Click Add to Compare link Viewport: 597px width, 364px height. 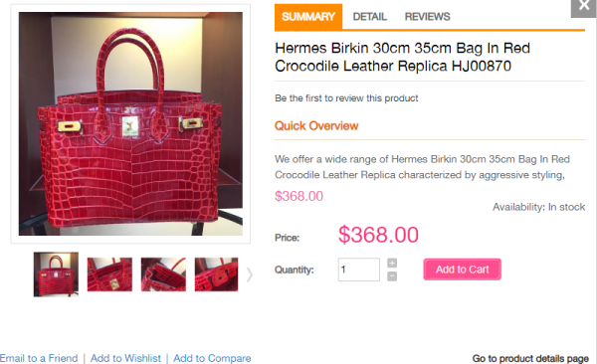coord(212,358)
